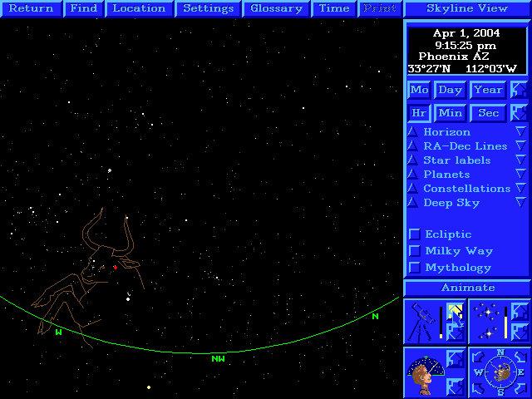The width and height of the screenshot is (532, 399).
Task: Increase Planets display with up triangle
Action: pos(412,174)
